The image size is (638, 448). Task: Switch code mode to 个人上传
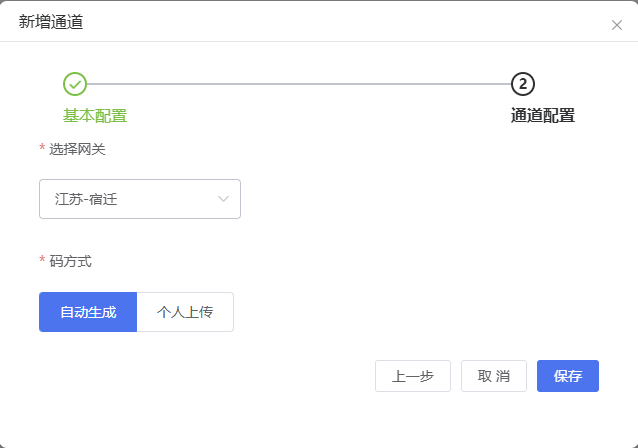click(185, 312)
